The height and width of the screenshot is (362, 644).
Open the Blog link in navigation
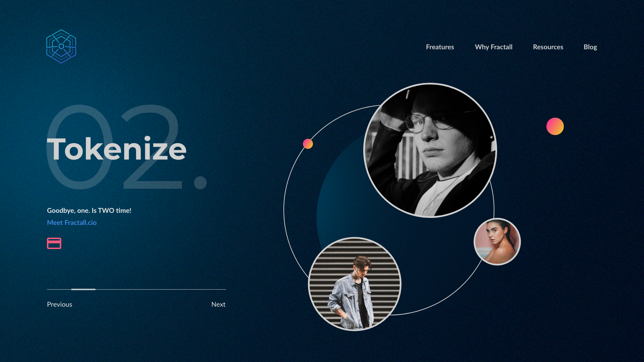(590, 47)
